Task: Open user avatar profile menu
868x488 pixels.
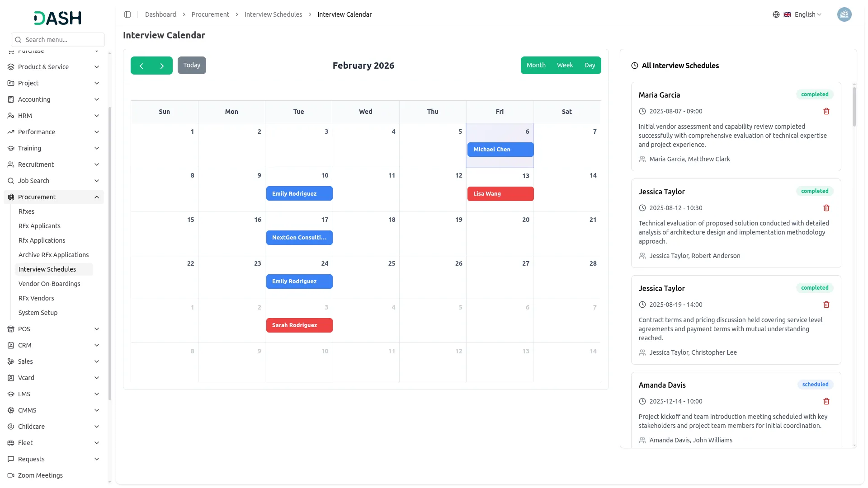Action: [844, 14]
